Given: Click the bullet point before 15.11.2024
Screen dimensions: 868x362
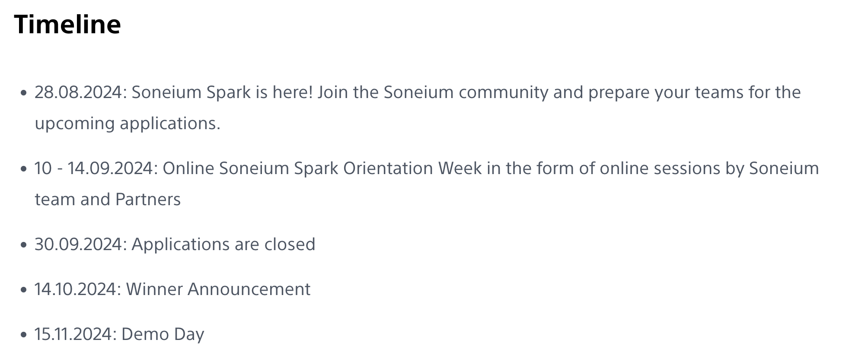Looking at the screenshot, I should (x=24, y=335).
